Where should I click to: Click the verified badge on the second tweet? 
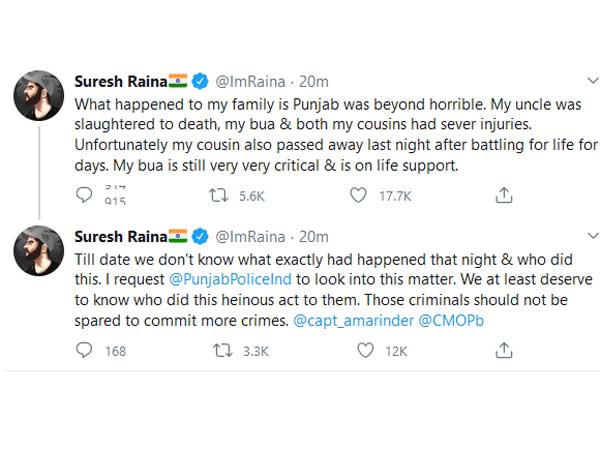tap(199, 236)
